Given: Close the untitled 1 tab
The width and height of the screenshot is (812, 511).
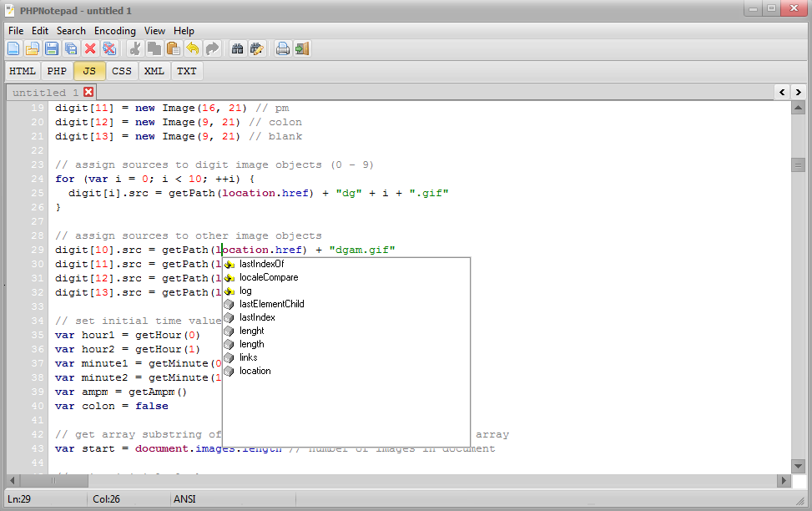Looking at the screenshot, I should click(x=88, y=92).
